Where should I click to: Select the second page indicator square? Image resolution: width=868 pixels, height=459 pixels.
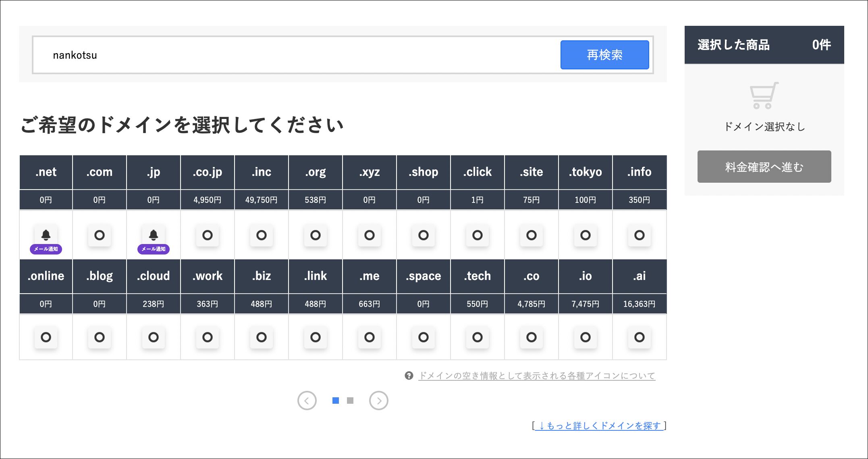click(x=350, y=401)
